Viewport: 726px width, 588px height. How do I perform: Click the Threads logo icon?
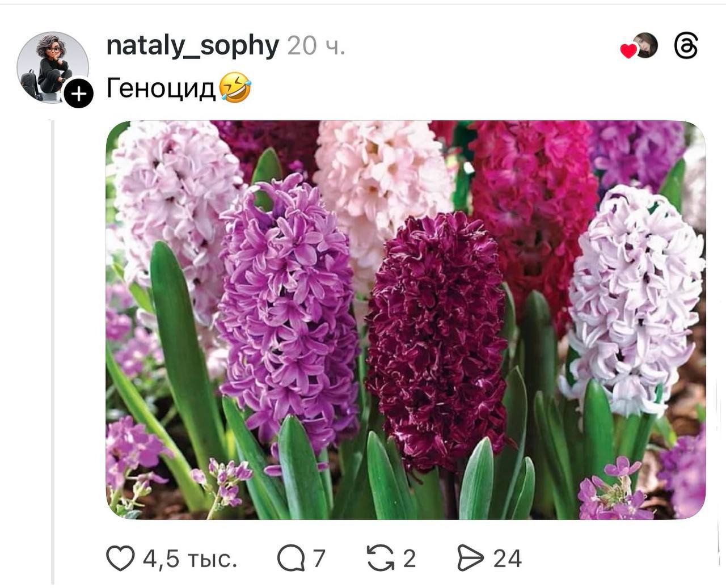686,46
